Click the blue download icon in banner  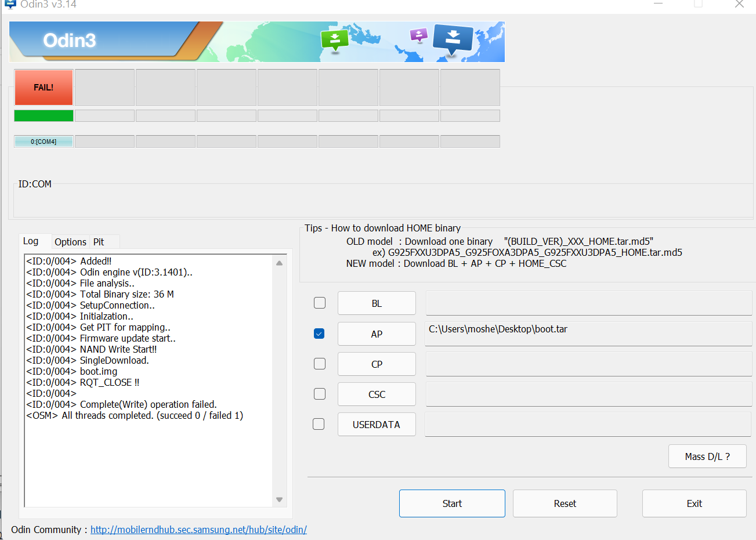point(453,38)
